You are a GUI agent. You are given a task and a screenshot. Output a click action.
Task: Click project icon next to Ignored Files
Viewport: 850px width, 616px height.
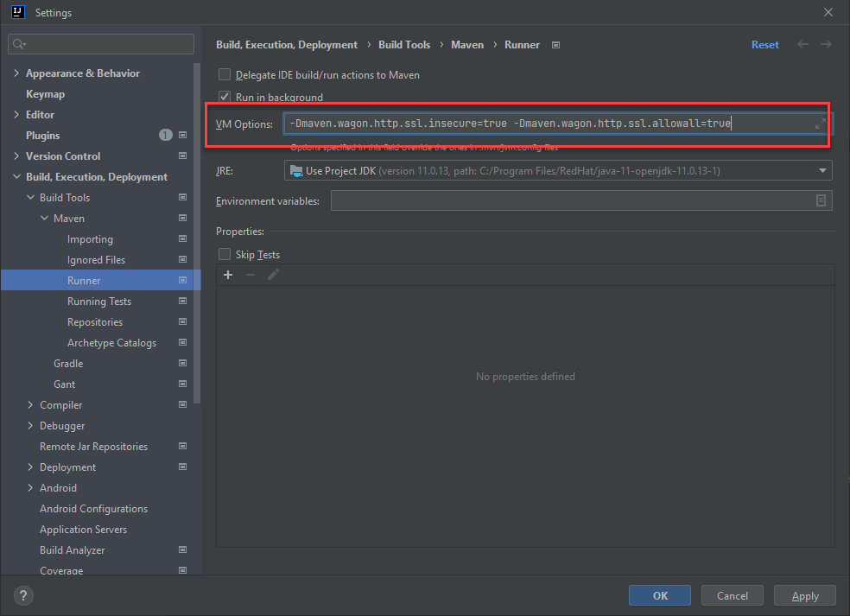[182, 259]
